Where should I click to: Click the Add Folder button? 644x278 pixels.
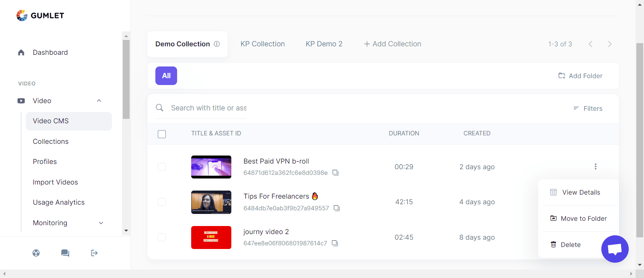tap(580, 76)
